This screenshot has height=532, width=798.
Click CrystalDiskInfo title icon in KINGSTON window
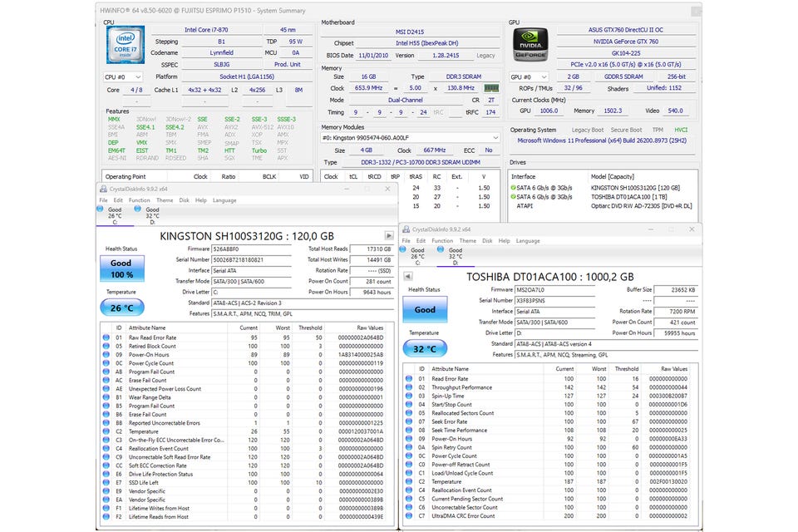coord(103,189)
